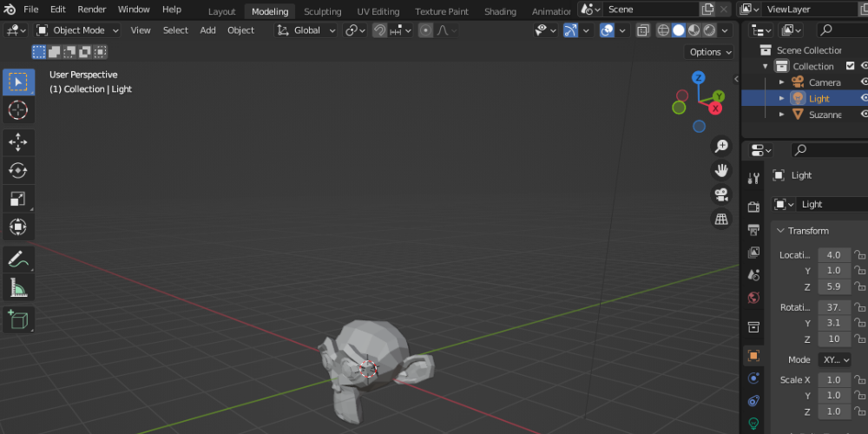Viewport: 868px width, 434px height.
Task: Switch to solid viewport shading
Action: 679,30
